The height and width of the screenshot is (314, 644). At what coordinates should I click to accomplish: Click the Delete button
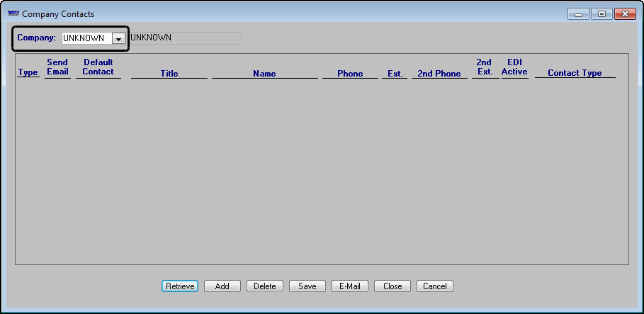tap(265, 286)
